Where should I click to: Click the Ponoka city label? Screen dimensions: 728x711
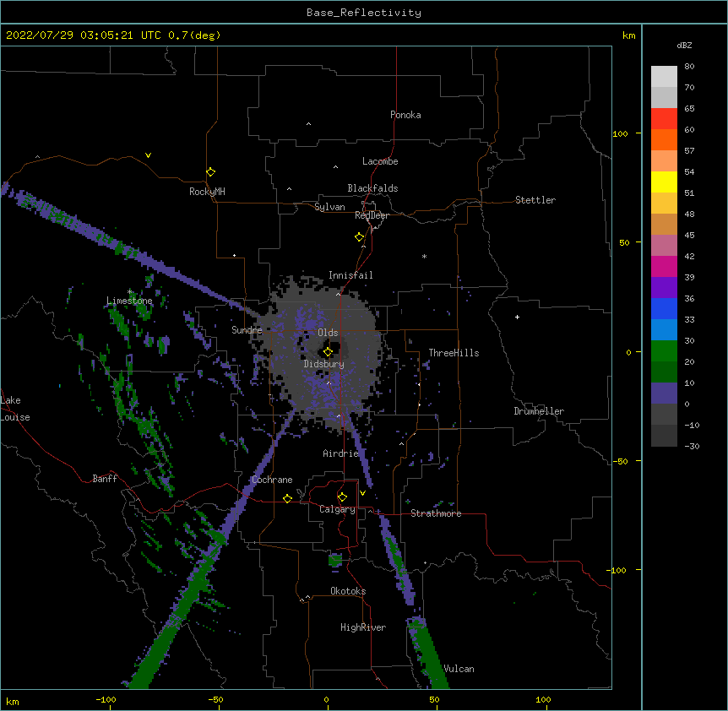tap(405, 115)
